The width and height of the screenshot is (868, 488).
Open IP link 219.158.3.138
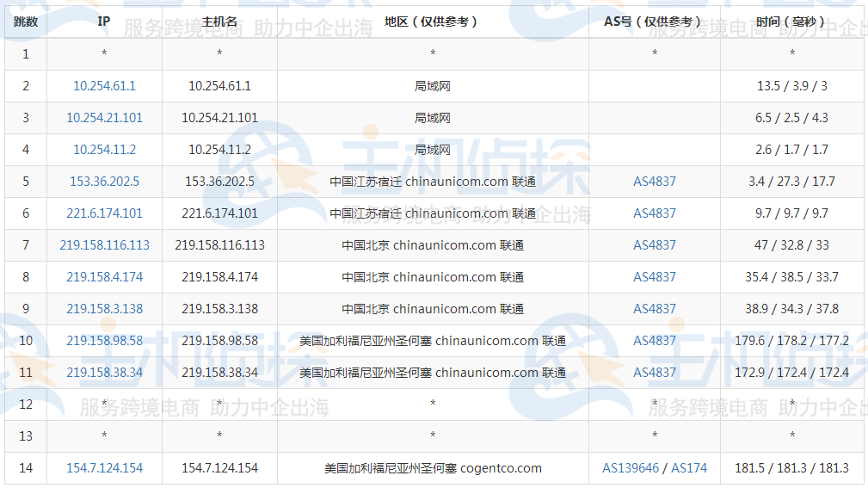pos(104,309)
